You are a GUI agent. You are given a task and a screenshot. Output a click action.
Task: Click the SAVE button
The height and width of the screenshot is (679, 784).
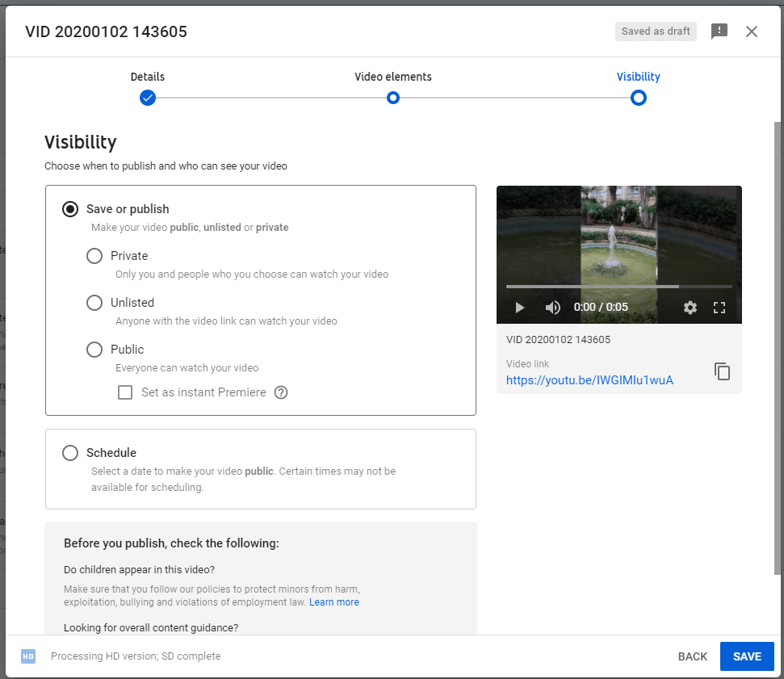[x=747, y=656]
